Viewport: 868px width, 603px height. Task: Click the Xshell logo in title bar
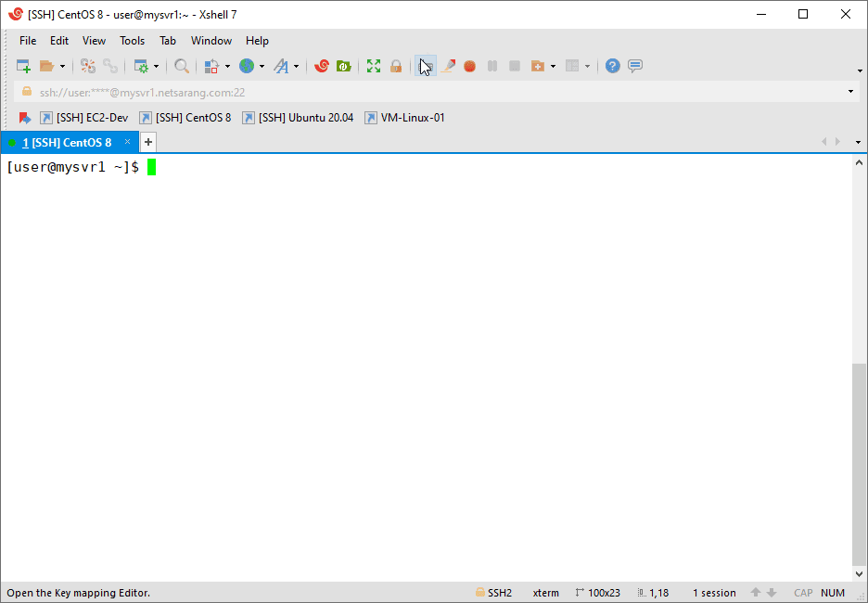click(16, 15)
